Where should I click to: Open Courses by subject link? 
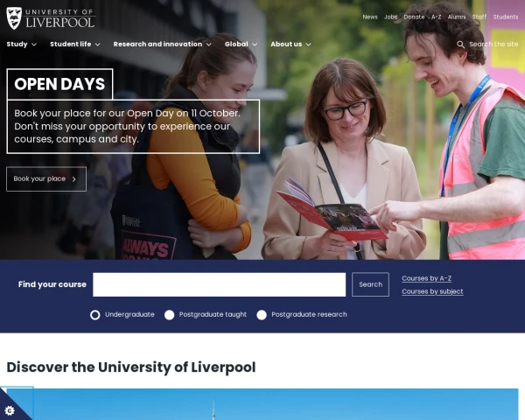point(432,291)
